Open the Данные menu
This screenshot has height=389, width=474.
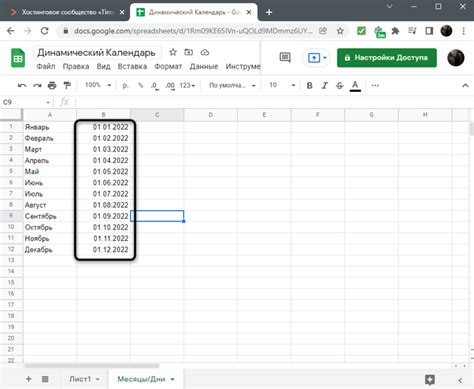tap(204, 66)
